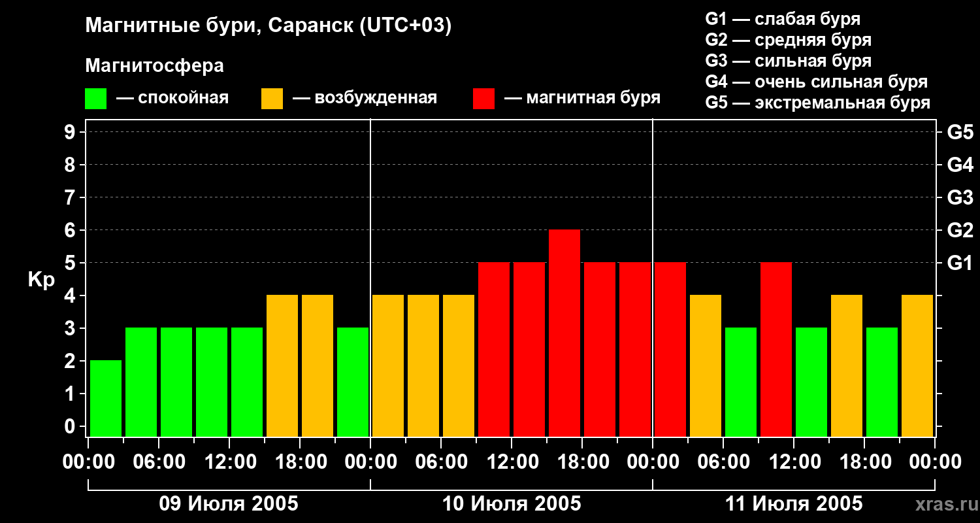This screenshot has height=523, width=980.
Task: Click the '18:00' tick label for 09 Июля
Action: coord(300,462)
